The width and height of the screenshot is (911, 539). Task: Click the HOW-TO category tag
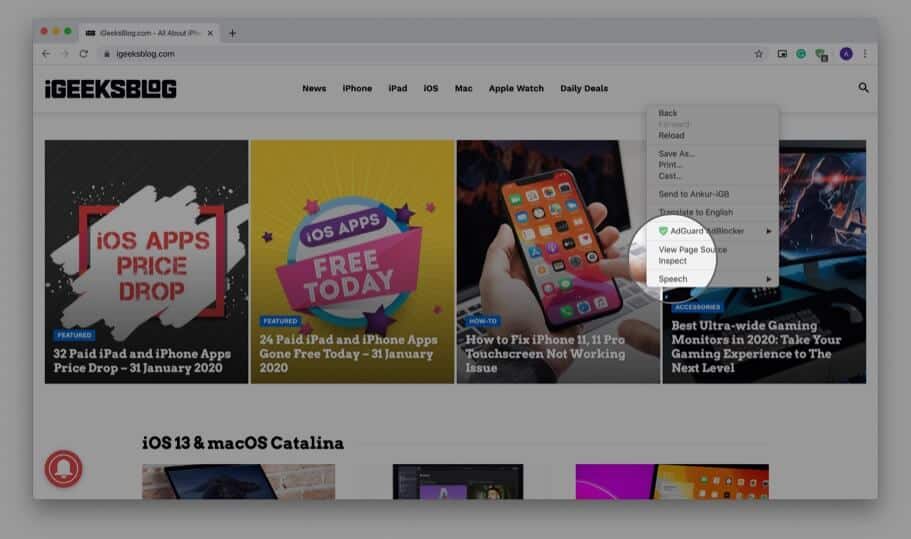point(483,321)
